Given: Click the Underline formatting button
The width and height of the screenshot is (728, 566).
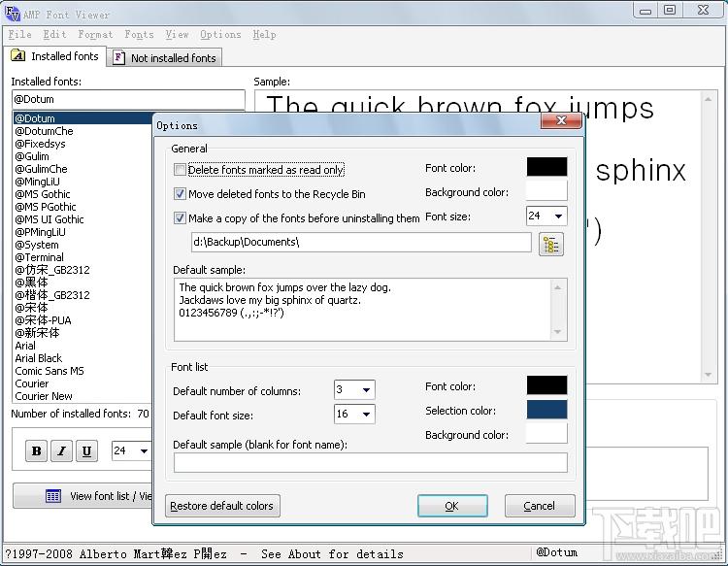Looking at the screenshot, I should tap(86, 450).
